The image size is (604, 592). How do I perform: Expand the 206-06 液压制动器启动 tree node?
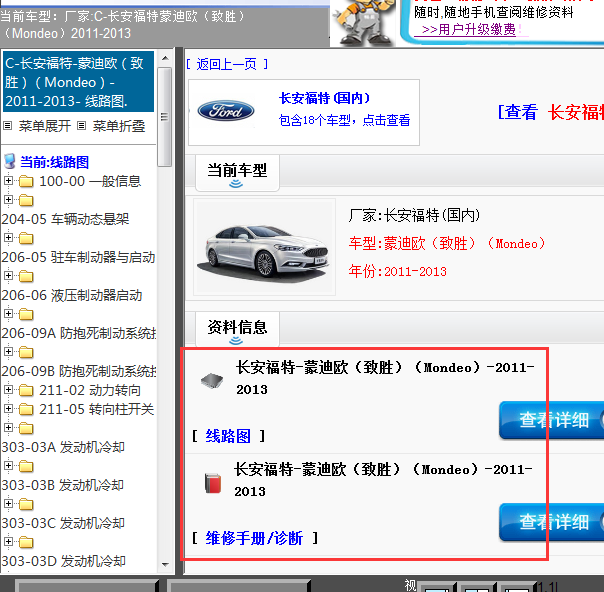pos(8,275)
